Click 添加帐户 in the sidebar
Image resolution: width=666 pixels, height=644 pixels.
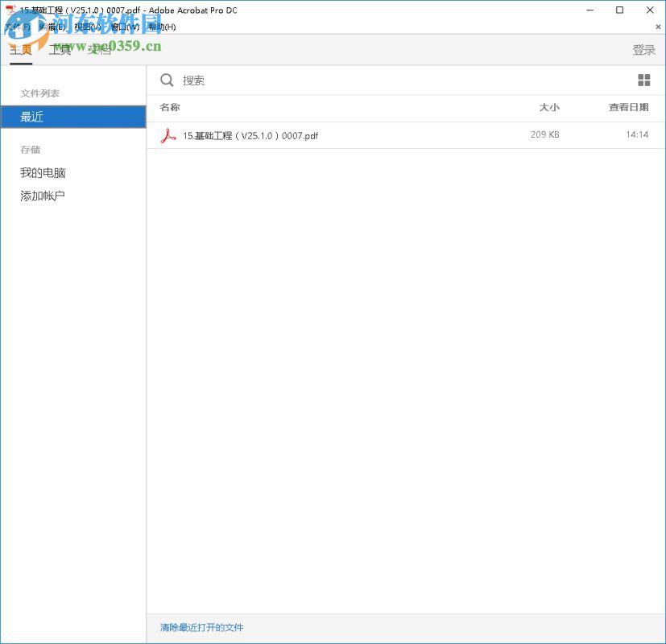(42, 196)
